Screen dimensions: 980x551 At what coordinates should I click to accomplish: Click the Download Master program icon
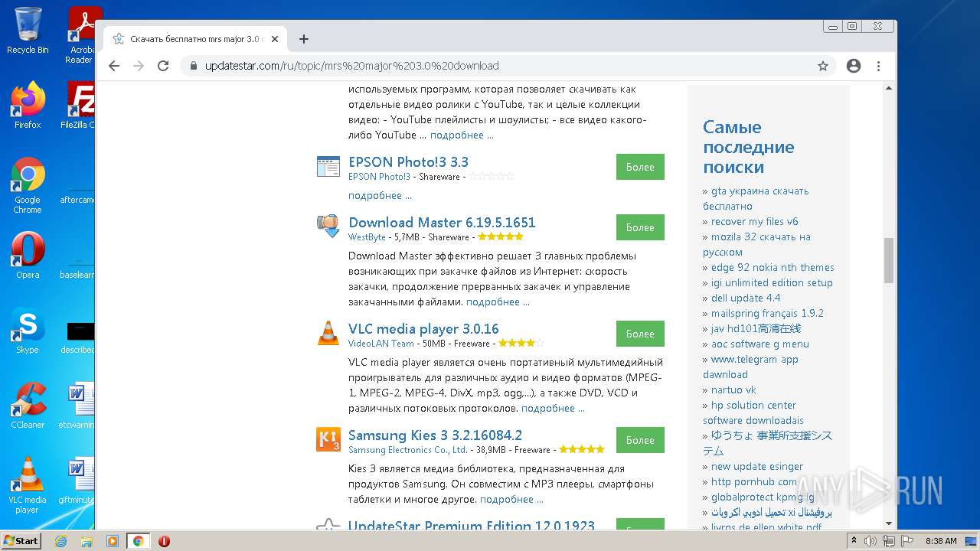pos(328,227)
